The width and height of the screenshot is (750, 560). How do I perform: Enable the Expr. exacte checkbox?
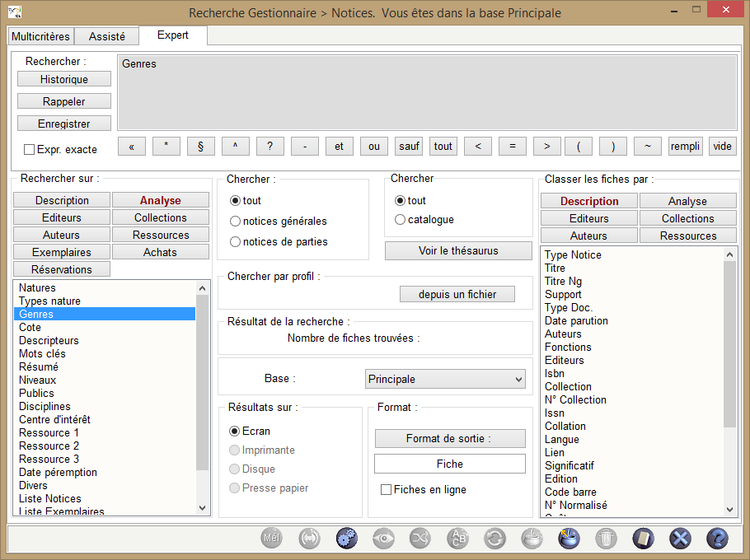pyautogui.click(x=30, y=150)
